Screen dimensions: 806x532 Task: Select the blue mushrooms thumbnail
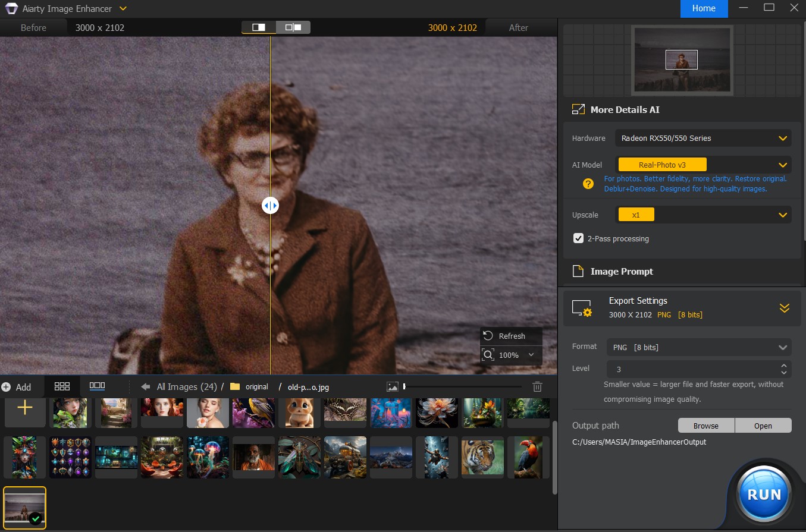pyautogui.click(x=391, y=413)
